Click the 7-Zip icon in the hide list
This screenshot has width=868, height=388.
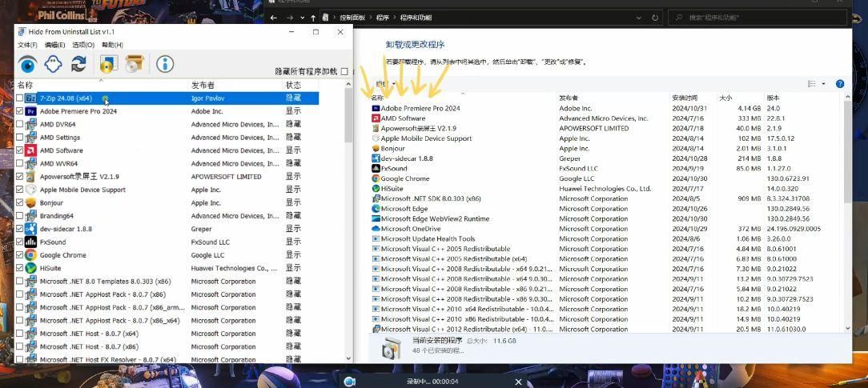coord(31,98)
